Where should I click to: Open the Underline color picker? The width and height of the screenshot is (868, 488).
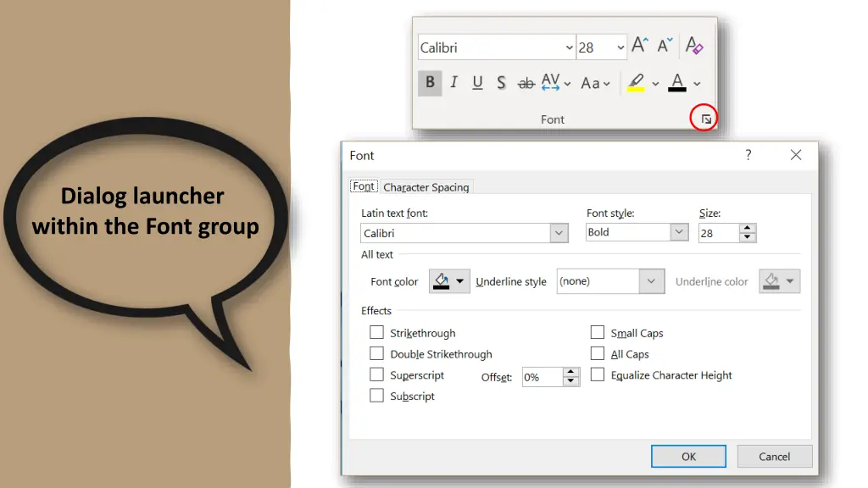pyautogui.click(x=780, y=281)
